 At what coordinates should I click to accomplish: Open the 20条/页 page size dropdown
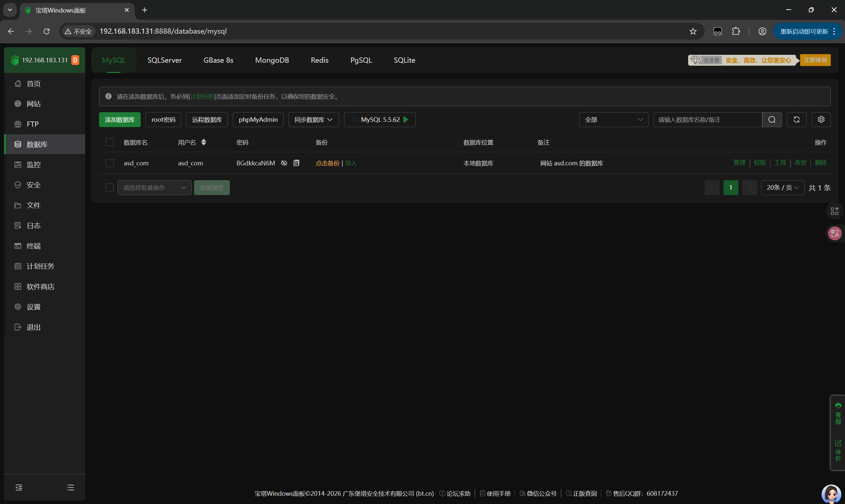[782, 187]
